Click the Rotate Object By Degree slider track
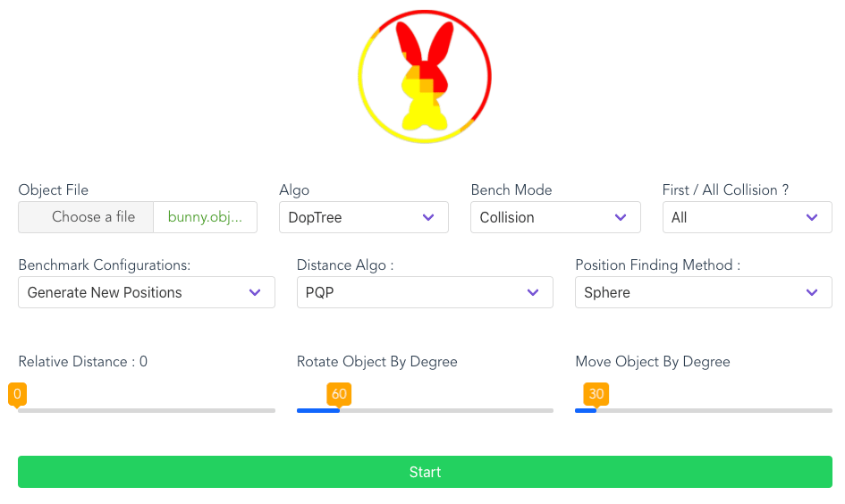845x504 pixels. click(425, 410)
